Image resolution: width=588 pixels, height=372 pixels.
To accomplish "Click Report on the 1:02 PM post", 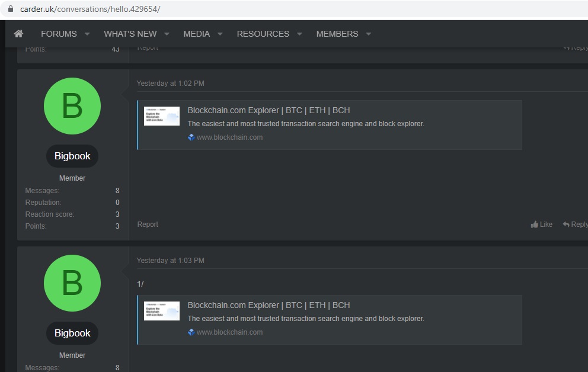I will point(148,225).
